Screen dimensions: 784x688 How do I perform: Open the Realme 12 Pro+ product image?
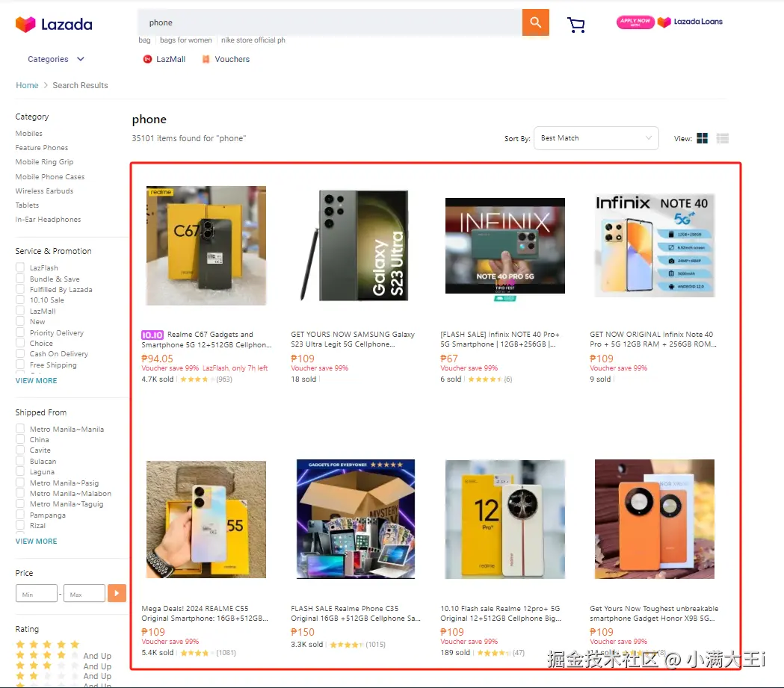click(505, 519)
